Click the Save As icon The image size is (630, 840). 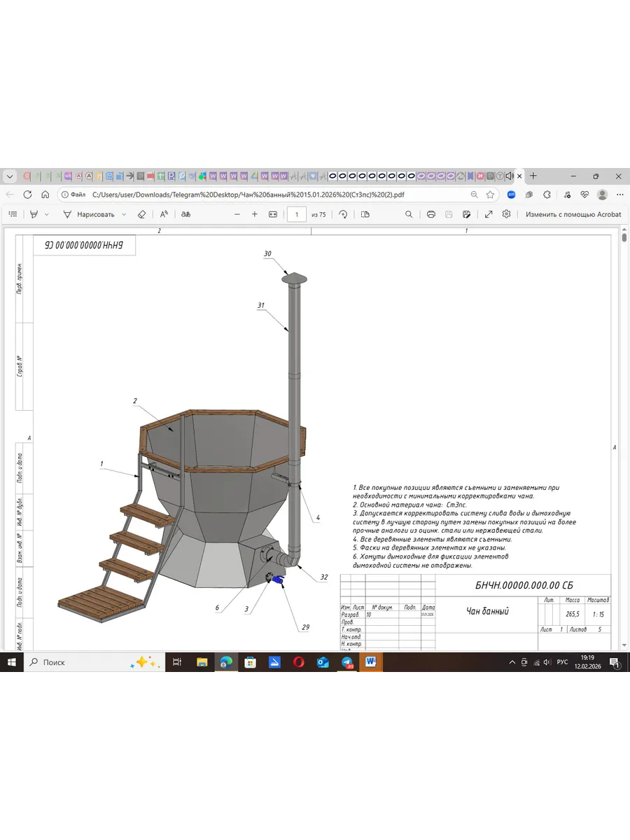465,214
